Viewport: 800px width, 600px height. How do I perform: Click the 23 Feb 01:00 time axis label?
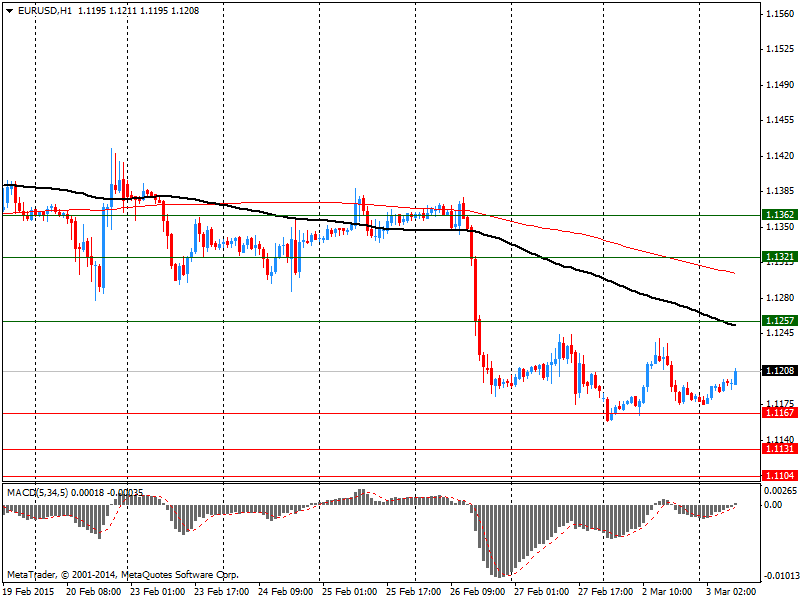pos(158,592)
